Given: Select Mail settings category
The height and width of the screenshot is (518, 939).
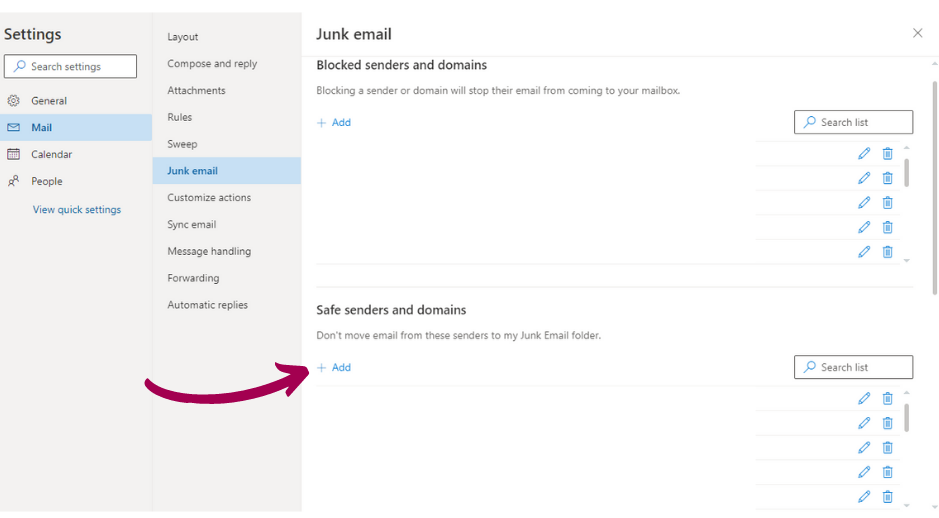Looking at the screenshot, I should click(x=76, y=128).
